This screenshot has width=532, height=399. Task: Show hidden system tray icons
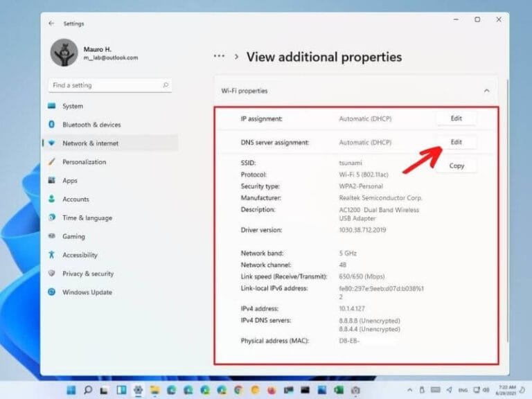pos(410,390)
